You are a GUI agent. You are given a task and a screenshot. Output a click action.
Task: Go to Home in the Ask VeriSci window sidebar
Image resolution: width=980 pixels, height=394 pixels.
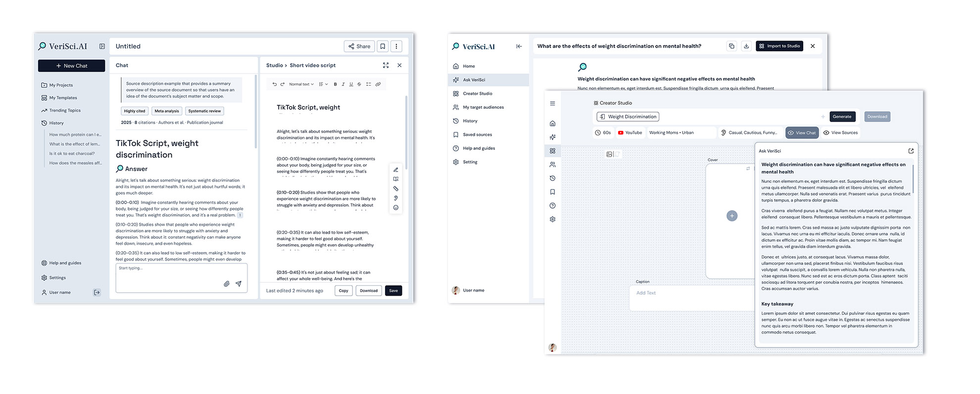463,66
